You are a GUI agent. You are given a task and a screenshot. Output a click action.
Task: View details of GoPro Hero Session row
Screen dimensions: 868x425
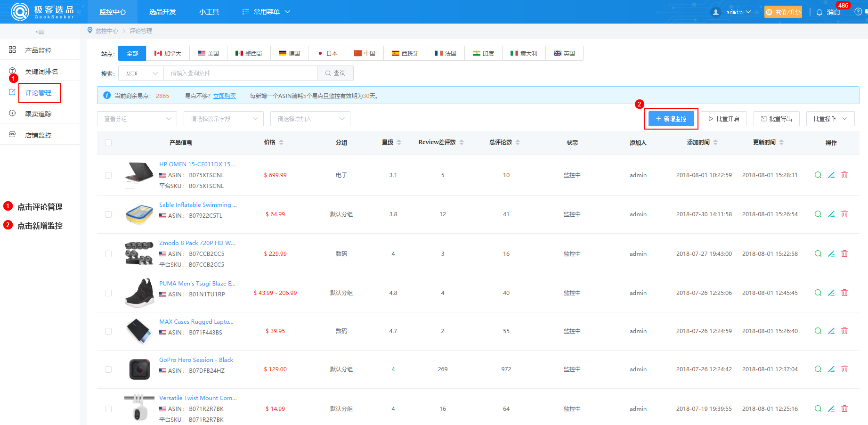[818, 369]
